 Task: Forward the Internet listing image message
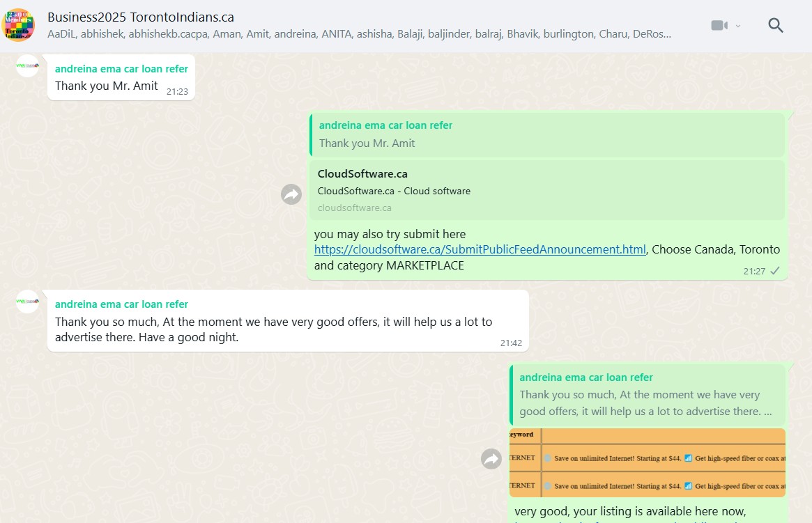(x=491, y=459)
